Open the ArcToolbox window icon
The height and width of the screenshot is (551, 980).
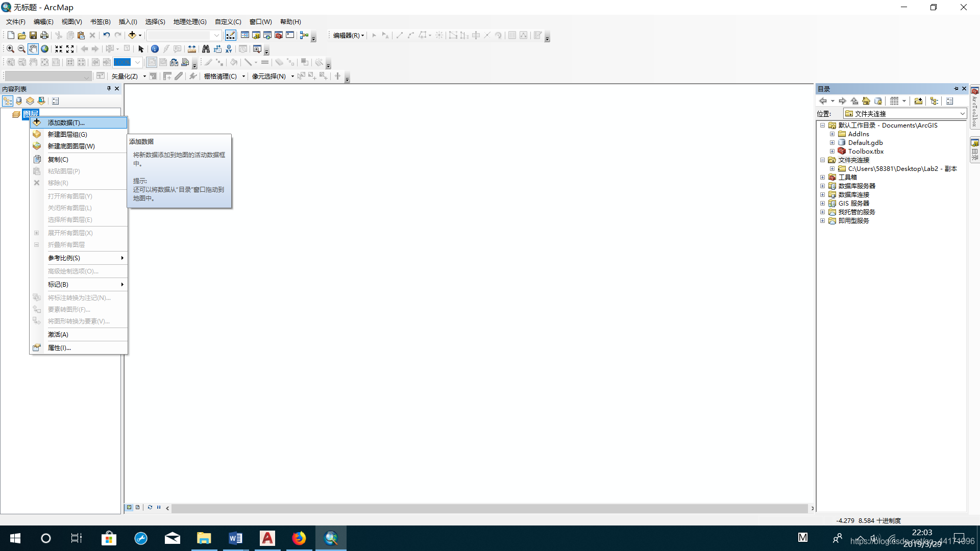pyautogui.click(x=279, y=35)
